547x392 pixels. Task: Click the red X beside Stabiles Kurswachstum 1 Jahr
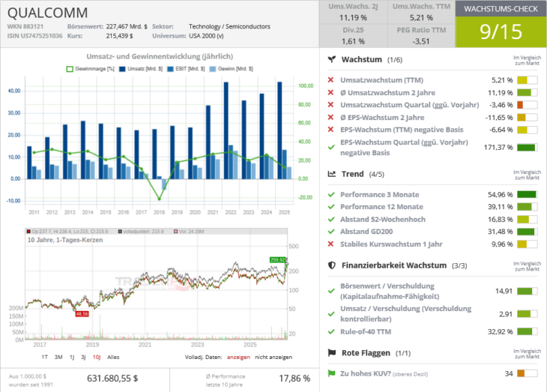pos(330,244)
